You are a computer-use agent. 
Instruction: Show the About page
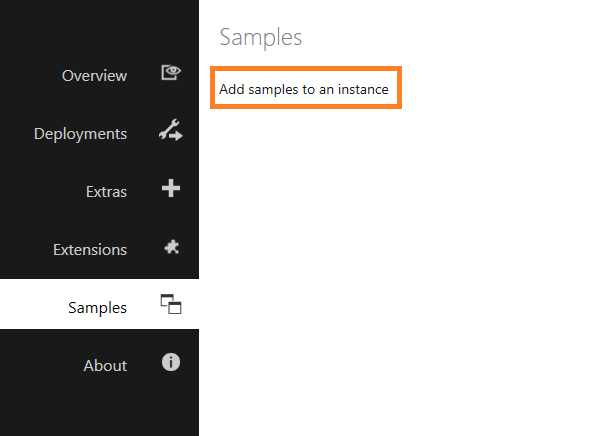point(105,366)
